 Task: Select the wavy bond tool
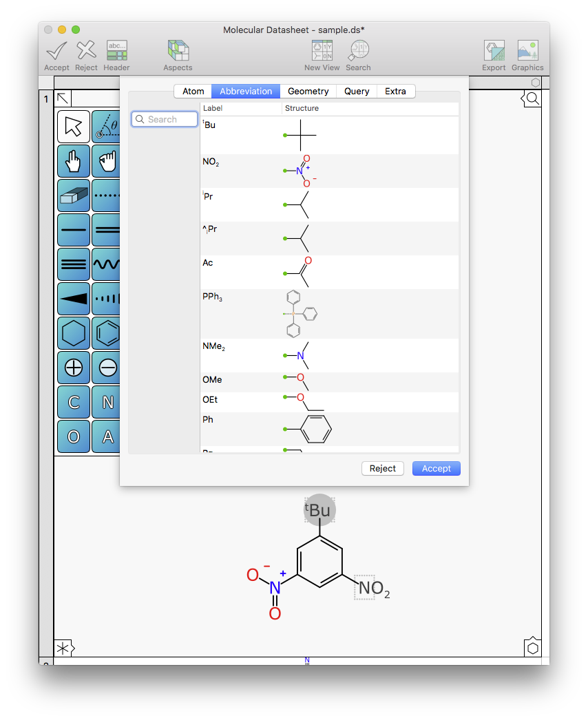(107, 264)
